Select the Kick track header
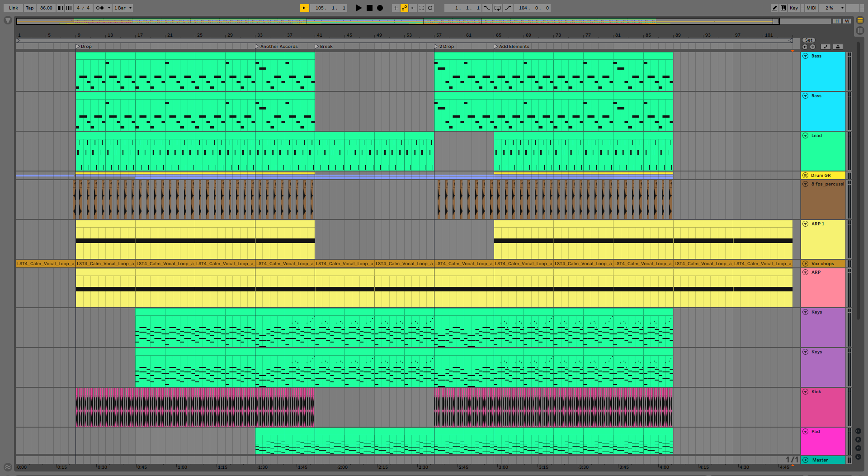Image resolution: width=868 pixels, height=476 pixels. coord(823,407)
